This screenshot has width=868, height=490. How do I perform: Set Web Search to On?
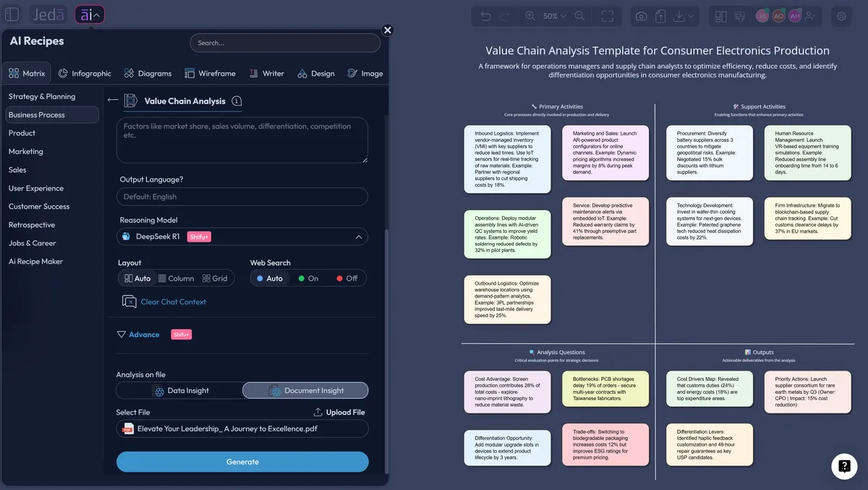[308, 278]
